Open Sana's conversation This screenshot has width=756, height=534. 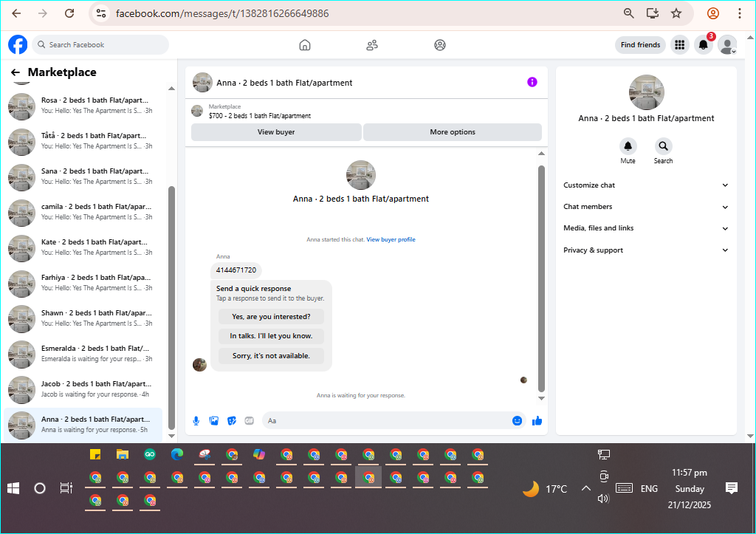point(84,177)
